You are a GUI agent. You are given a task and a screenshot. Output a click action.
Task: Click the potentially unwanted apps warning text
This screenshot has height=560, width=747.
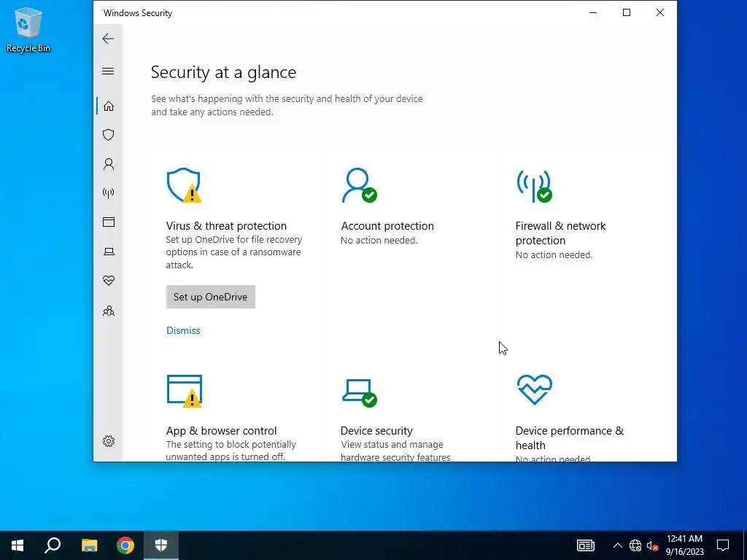(x=231, y=451)
